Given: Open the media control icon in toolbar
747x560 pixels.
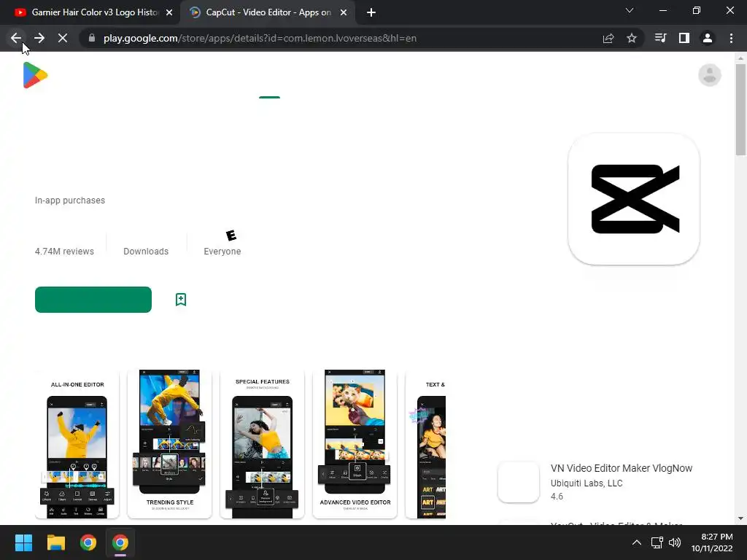Looking at the screenshot, I should tap(661, 38).
